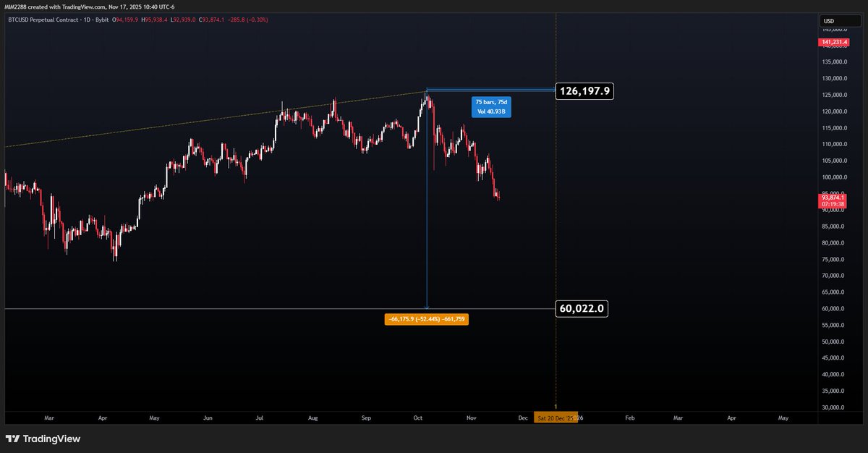Image resolution: width=868 pixels, height=453 pixels.
Task: Click the Jul label on time axis
Action: click(x=260, y=418)
